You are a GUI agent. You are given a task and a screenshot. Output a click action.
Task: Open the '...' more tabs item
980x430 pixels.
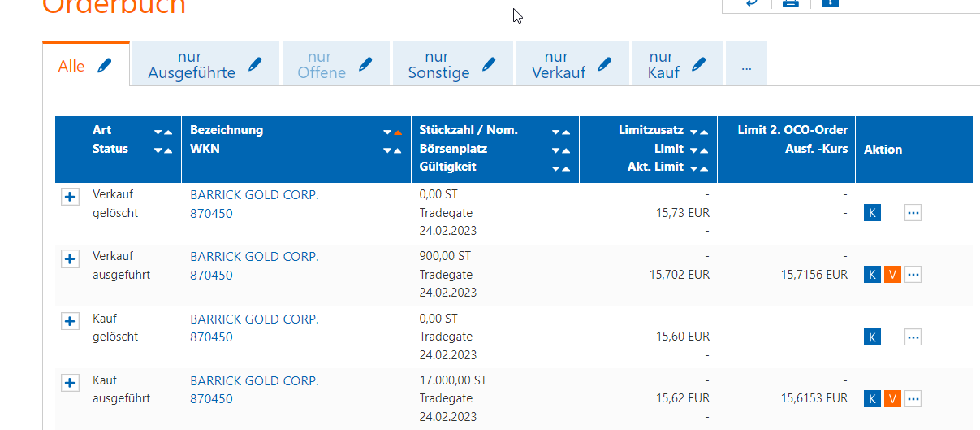[746, 66]
